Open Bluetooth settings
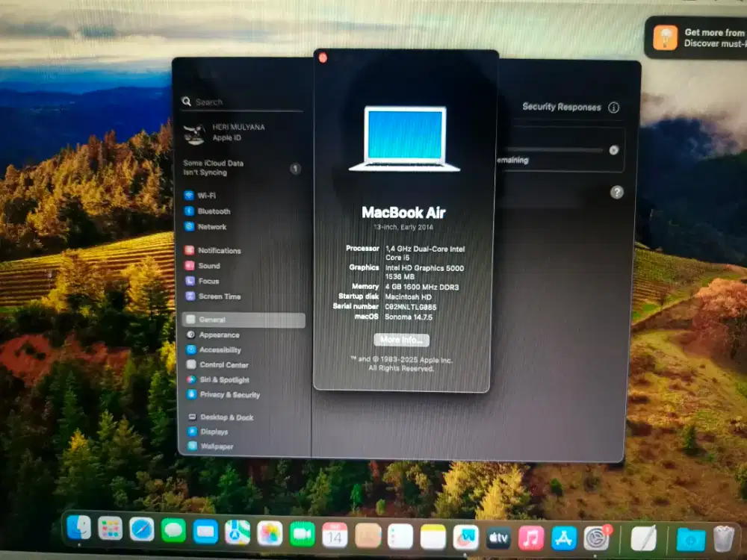 click(214, 211)
